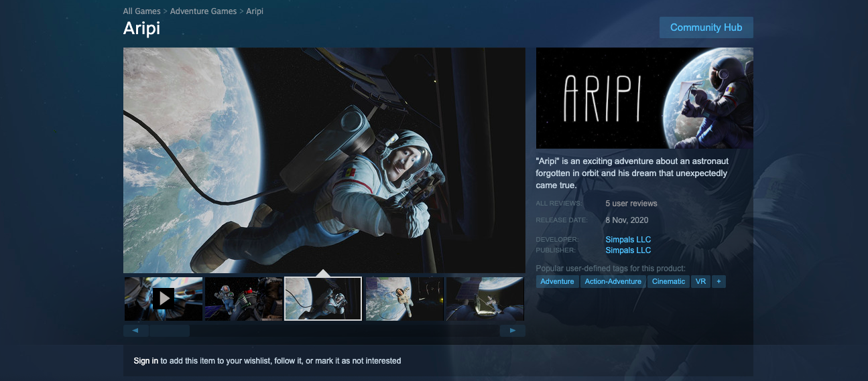The image size is (868, 381).
Task: Play the trailer video thumbnail
Action: pyautogui.click(x=164, y=299)
